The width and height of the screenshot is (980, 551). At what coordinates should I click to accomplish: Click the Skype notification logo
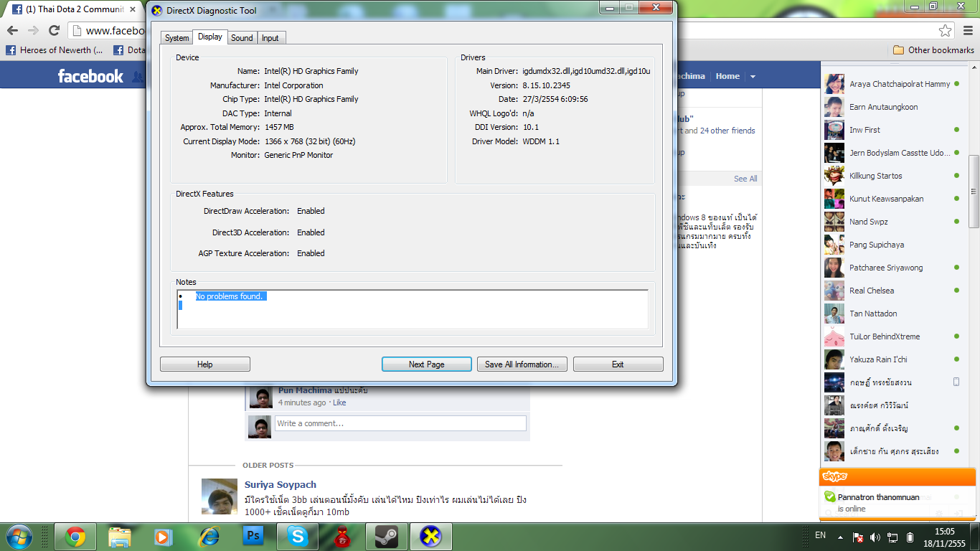(835, 476)
